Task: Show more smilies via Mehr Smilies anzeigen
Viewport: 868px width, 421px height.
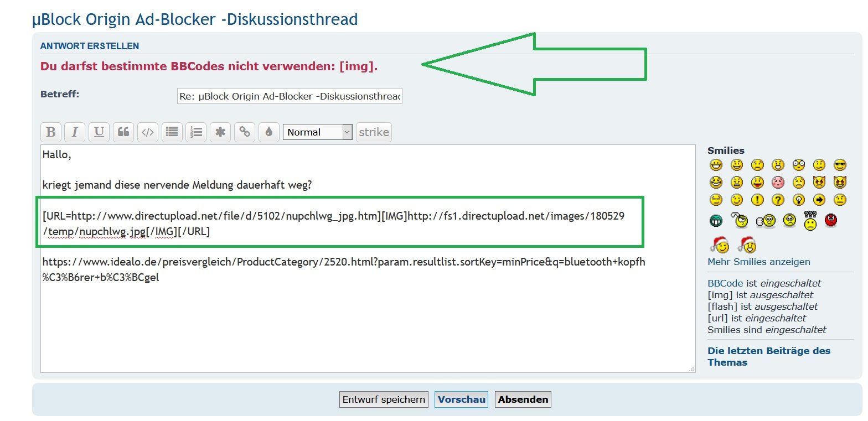Action: (759, 262)
